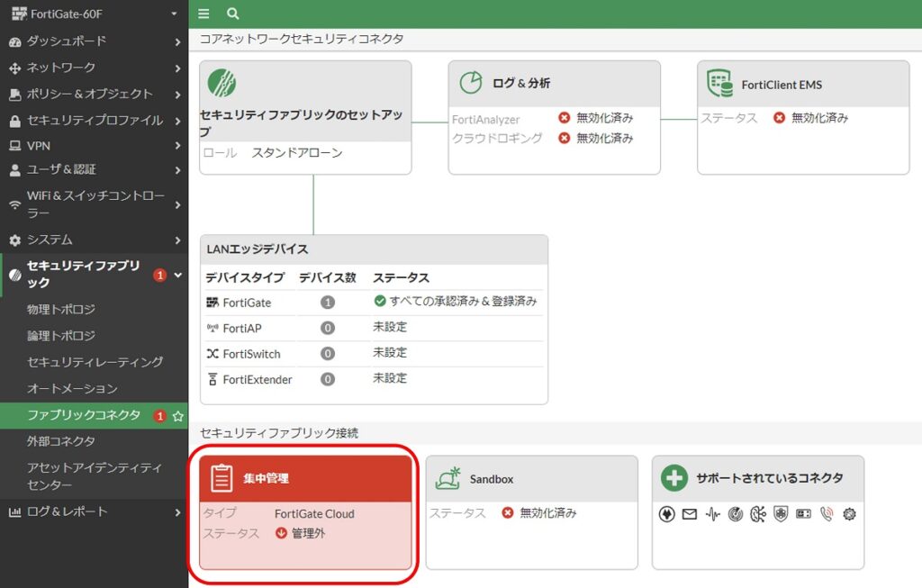
Task: Click the hamburger menu icon in top bar
Action: (x=203, y=14)
